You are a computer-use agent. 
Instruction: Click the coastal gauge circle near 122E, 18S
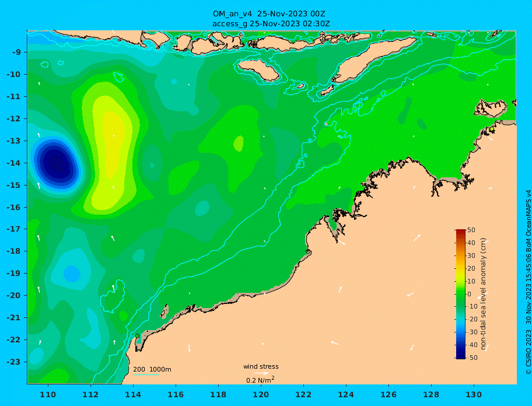(308, 251)
